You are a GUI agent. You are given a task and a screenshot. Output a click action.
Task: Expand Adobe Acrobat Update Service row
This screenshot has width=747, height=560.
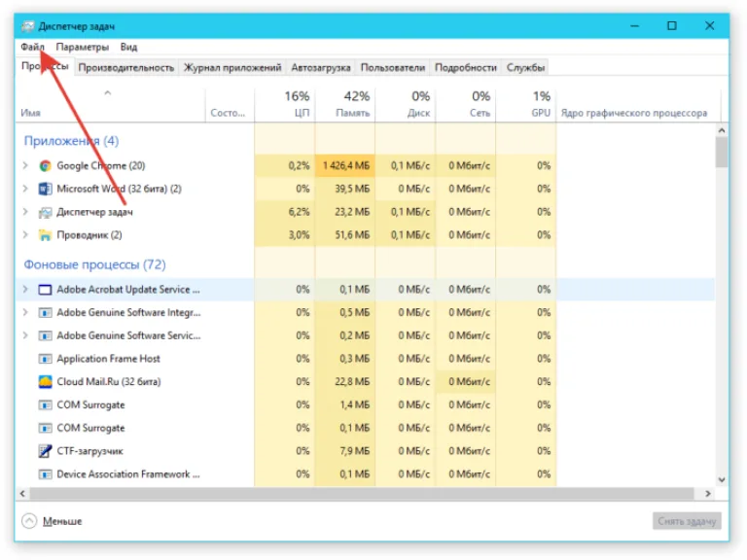[25, 290]
